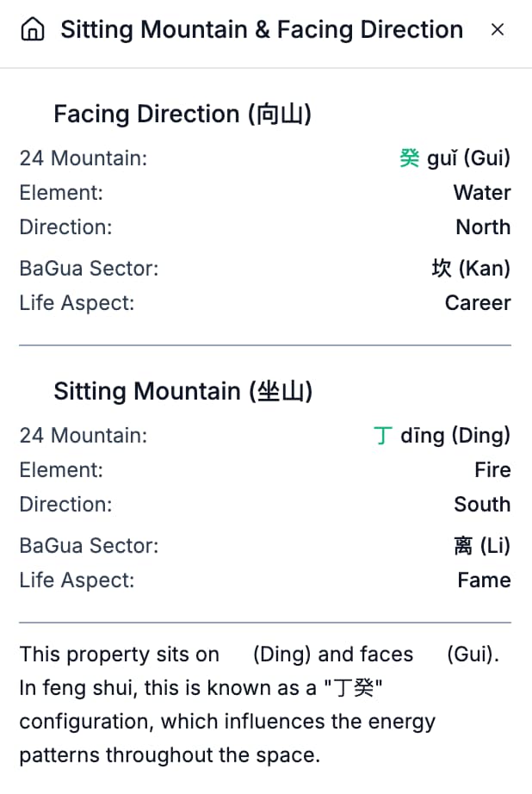Select the Sitting Mountain (坐山) heading

182,392
